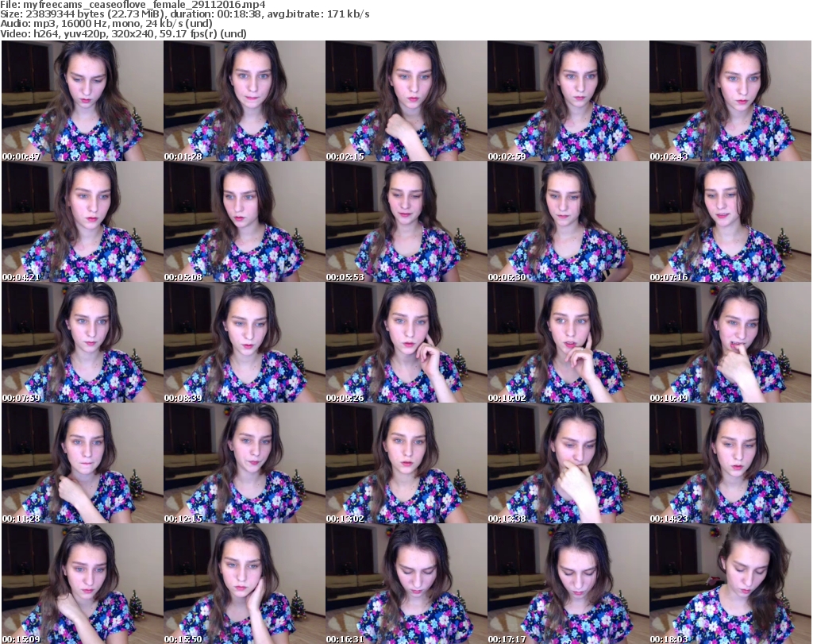This screenshot has height=644, width=813.
Task: Open the final thumbnail at 00:18:03
Action: (x=730, y=584)
